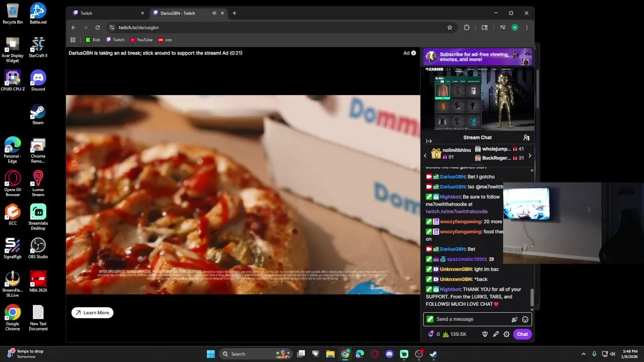Click spazzmatic1990 username in chat

pyautogui.click(x=466, y=259)
